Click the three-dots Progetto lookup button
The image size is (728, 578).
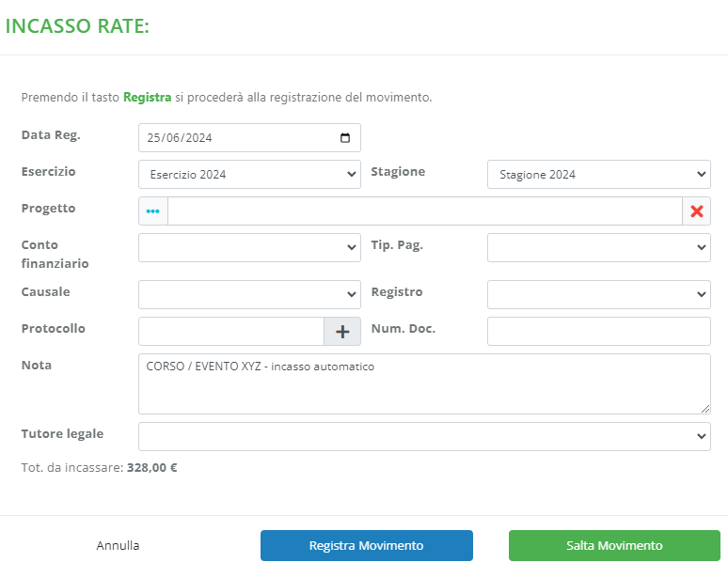point(153,211)
